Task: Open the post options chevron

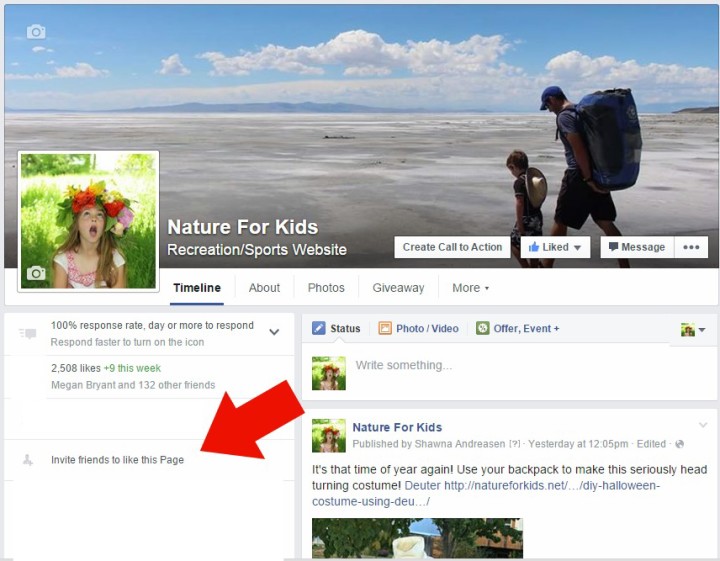Action: click(x=703, y=425)
